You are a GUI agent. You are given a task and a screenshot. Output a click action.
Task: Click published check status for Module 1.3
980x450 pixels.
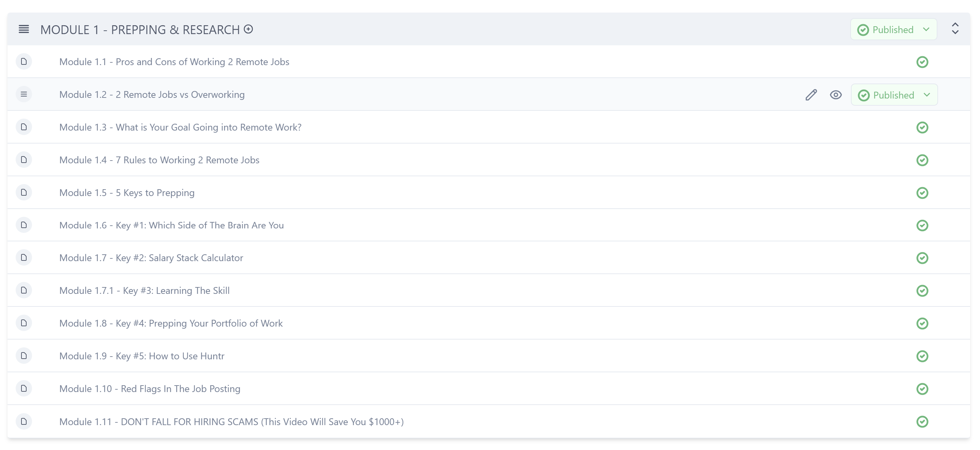[x=922, y=127]
